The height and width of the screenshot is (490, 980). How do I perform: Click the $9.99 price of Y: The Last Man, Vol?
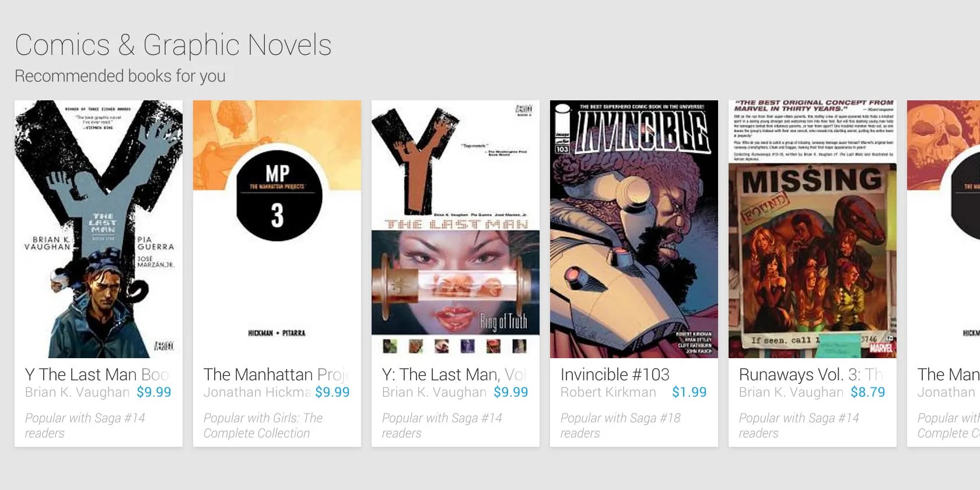[x=511, y=392]
